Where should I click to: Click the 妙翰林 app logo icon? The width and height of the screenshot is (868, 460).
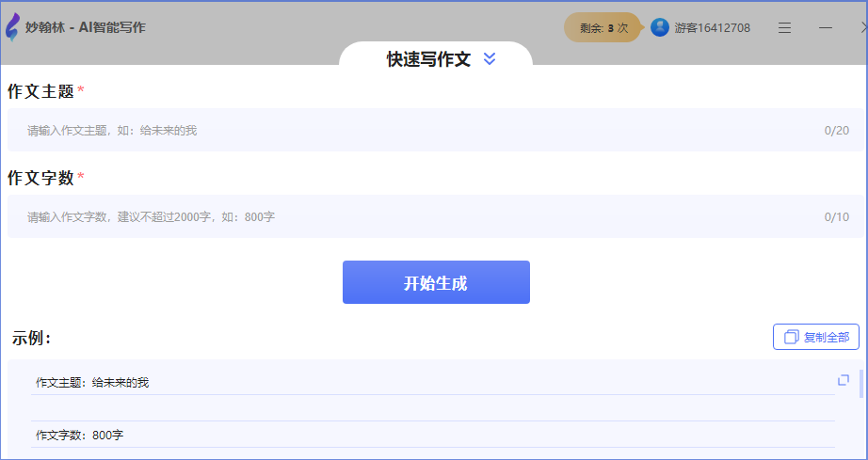(12, 27)
